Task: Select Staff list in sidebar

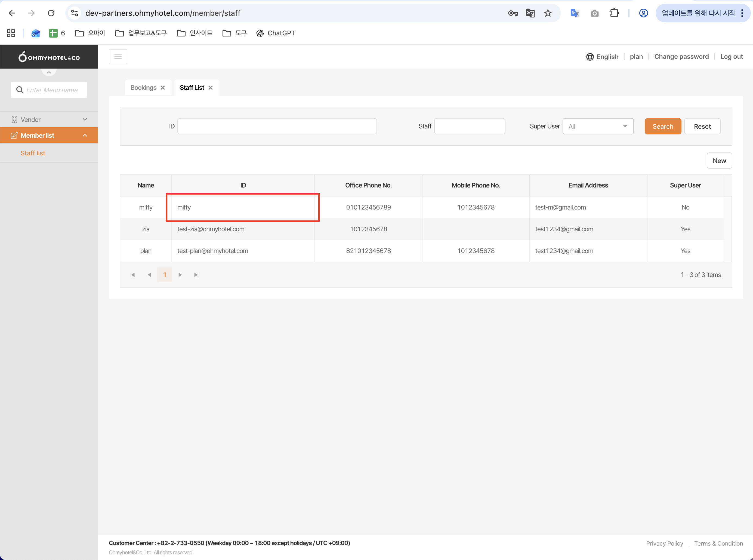Action: tap(33, 153)
